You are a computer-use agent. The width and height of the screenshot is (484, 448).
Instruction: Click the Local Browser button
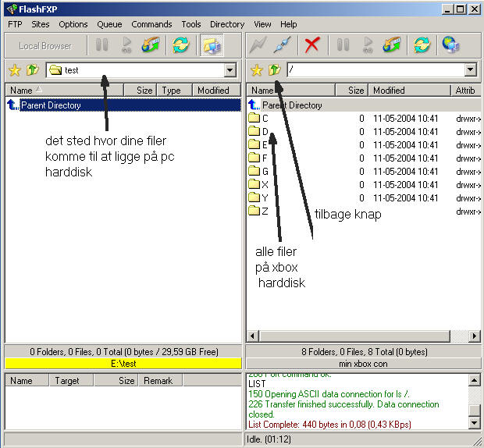click(x=45, y=46)
